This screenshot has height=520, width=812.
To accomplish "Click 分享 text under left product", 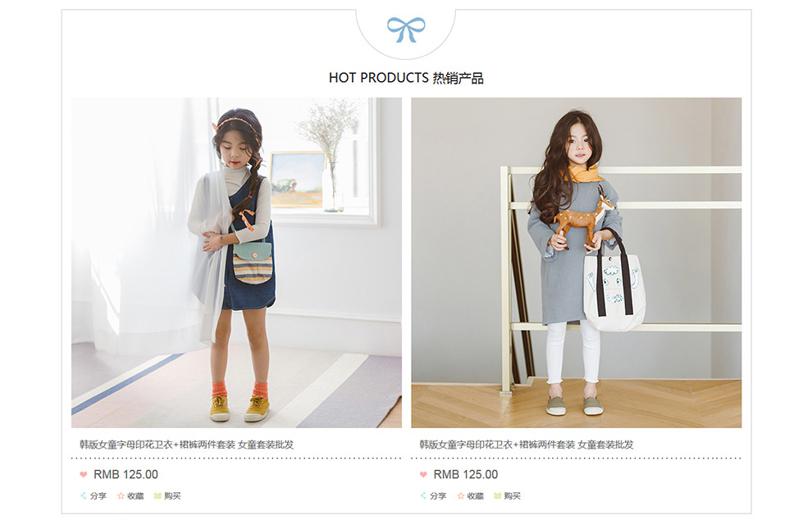I will (98, 495).
